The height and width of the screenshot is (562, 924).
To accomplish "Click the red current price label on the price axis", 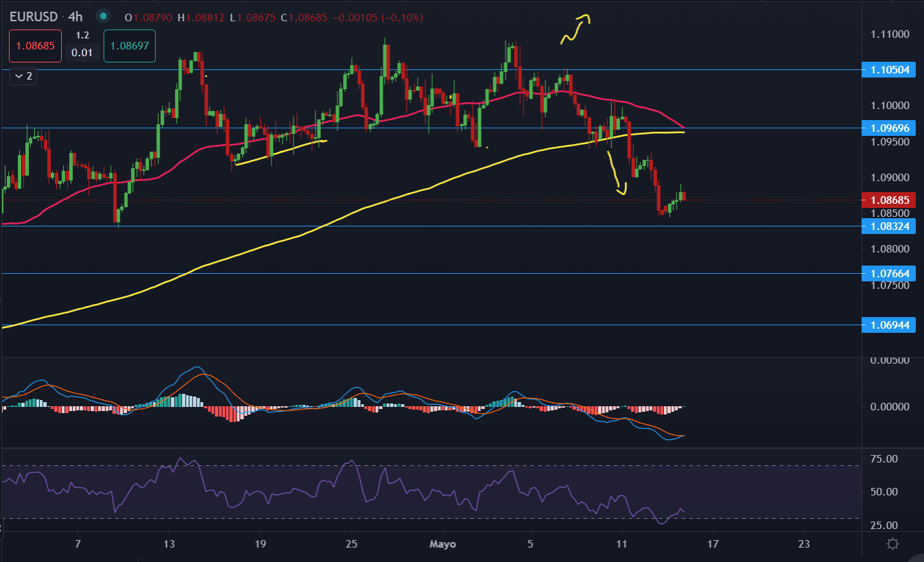I will click(x=890, y=200).
